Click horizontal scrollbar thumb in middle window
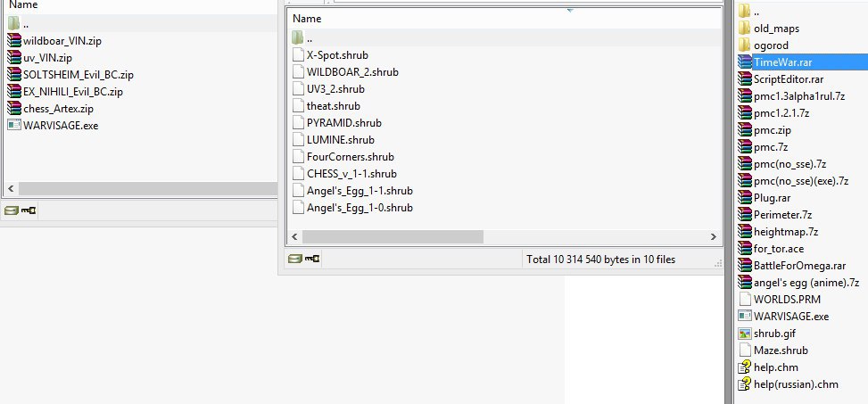The height and width of the screenshot is (404, 868). [393, 237]
